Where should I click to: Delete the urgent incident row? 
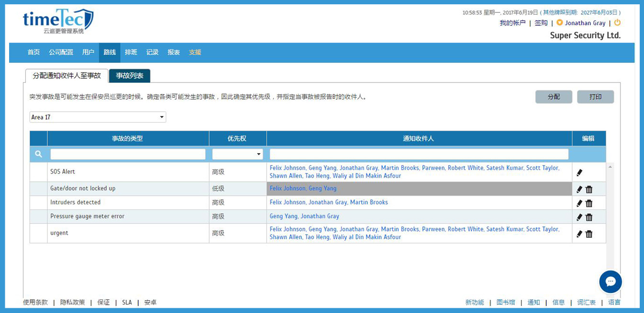click(589, 234)
